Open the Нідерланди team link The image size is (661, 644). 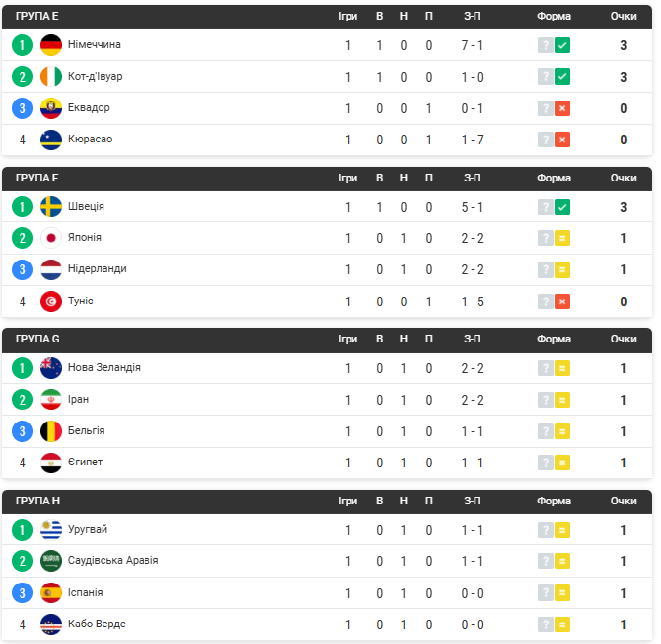point(98,268)
